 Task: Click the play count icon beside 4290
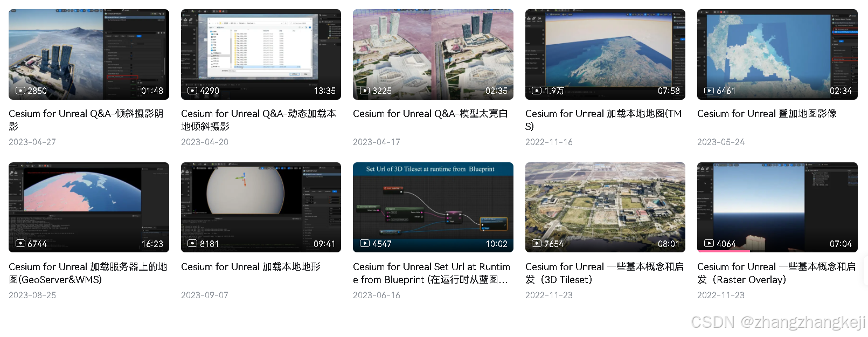click(x=192, y=91)
